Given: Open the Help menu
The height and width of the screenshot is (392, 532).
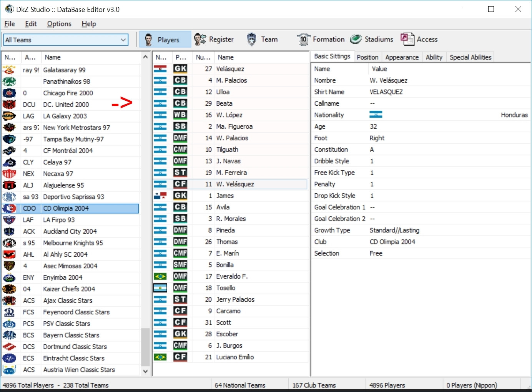Looking at the screenshot, I should click(x=89, y=24).
